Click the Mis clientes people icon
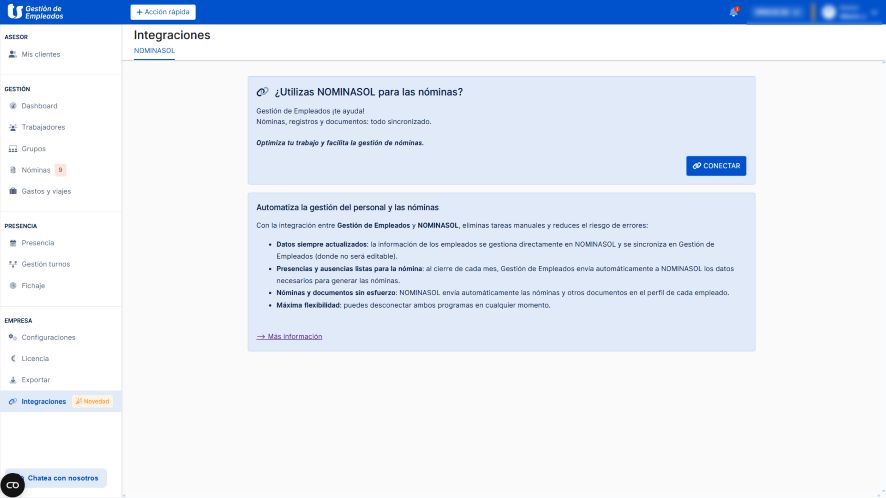This screenshot has width=886, height=498. click(12, 54)
